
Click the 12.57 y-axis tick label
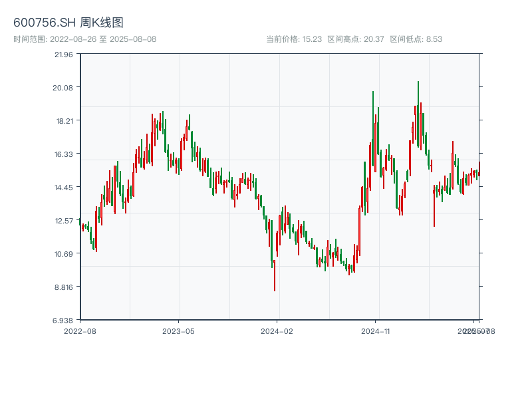click(64, 220)
